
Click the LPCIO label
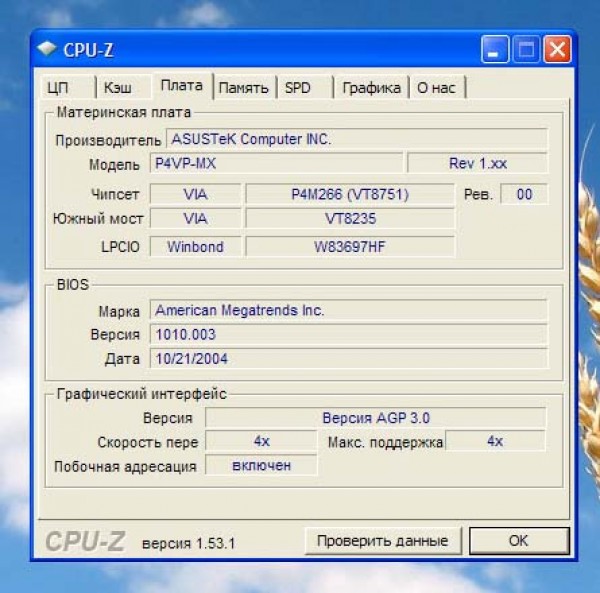pyautogui.click(x=120, y=247)
